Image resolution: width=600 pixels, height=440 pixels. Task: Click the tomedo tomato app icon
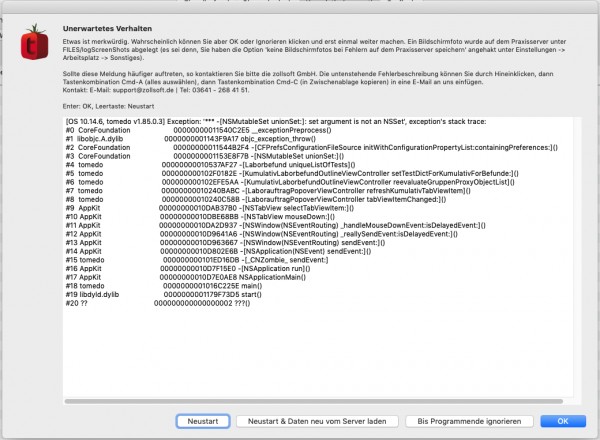[35, 42]
